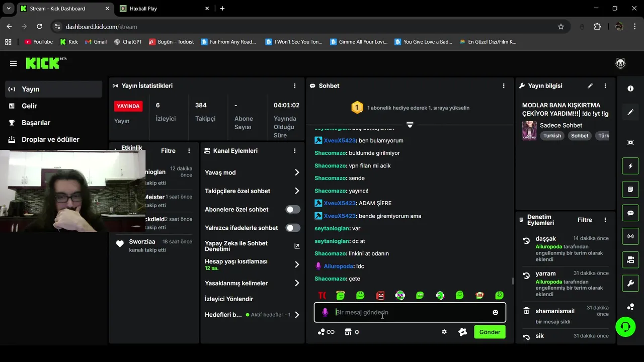Image resolution: width=644 pixels, height=362 pixels.
Task: Open the Kanal Eylemleri panel three-dot menu
Action: point(295,151)
